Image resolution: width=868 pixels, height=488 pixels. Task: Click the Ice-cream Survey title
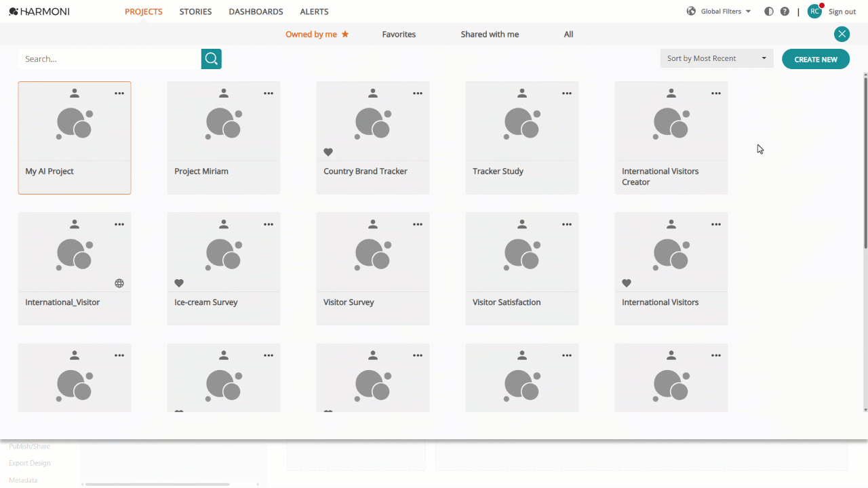(206, 302)
